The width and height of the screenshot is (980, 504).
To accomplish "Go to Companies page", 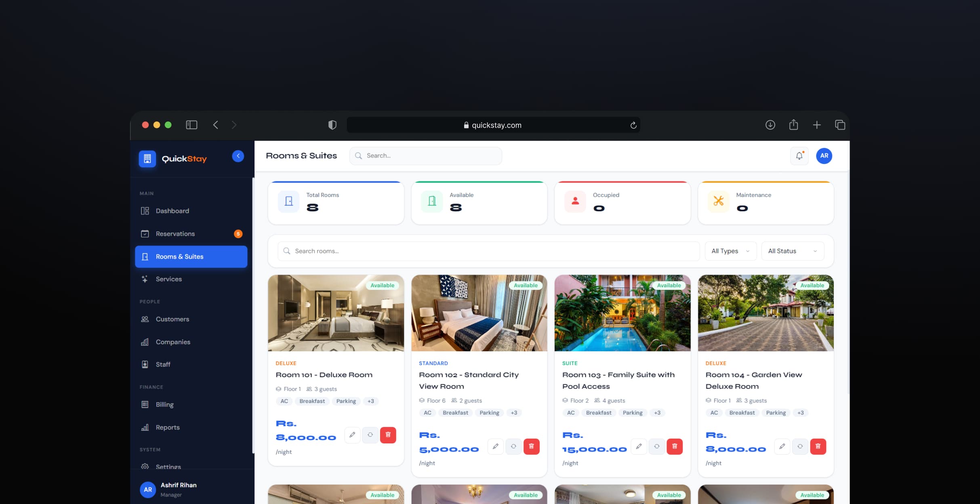I will coord(191,342).
